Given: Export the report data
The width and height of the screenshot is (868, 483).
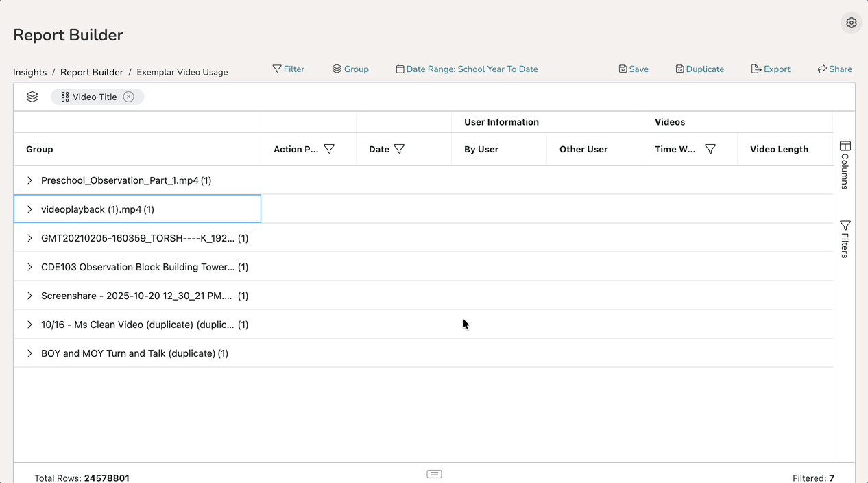Looking at the screenshot, I should (x=771, y=69).
